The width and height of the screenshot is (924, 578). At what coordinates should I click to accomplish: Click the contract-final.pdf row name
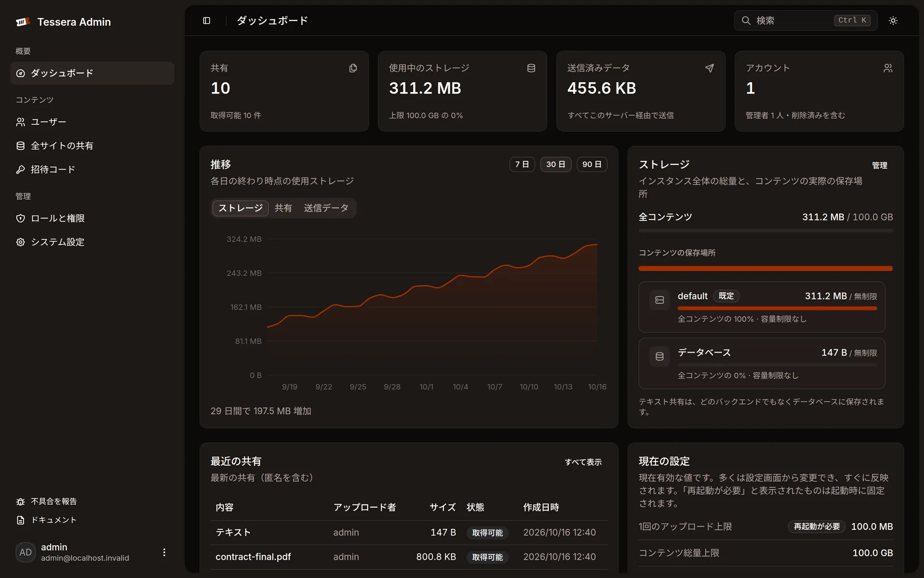[253, 557]
